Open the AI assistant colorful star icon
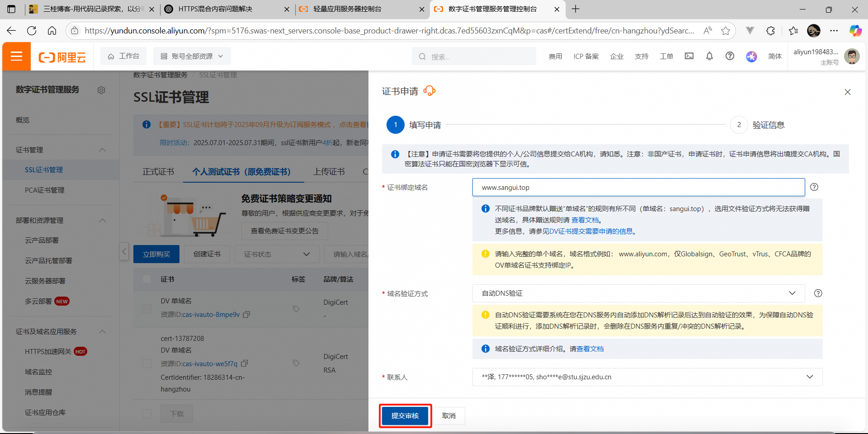Screen dimensions: 868x434 point(751,57)
